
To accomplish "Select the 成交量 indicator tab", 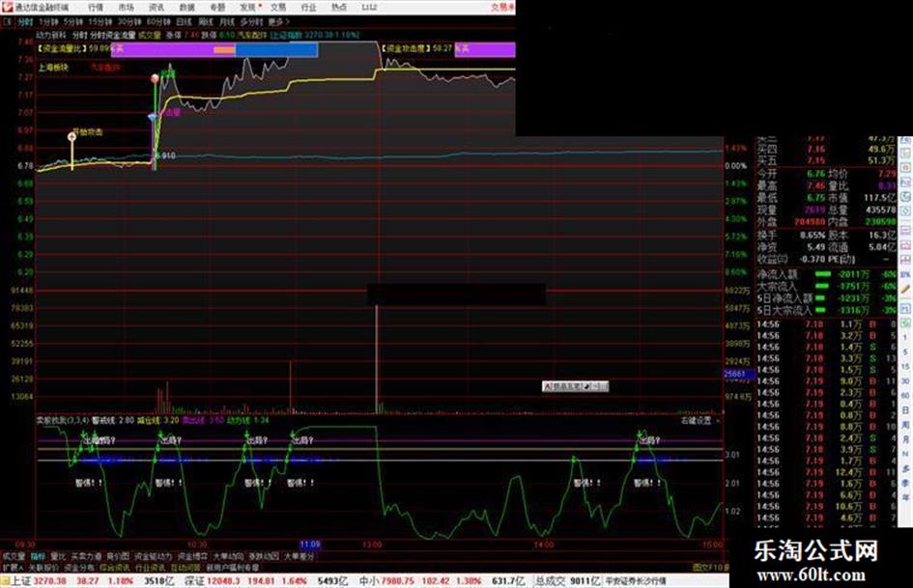I will point(14,556).
